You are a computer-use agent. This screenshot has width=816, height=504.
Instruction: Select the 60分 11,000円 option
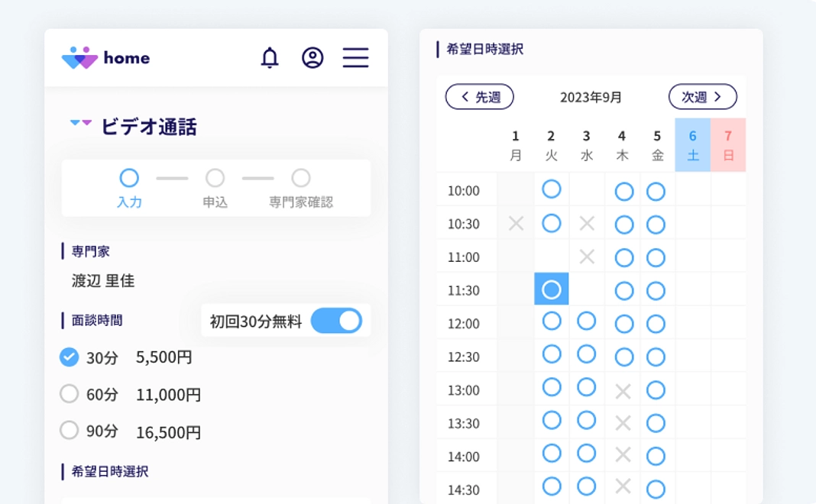pyautogui.click(x=70, y=394)
